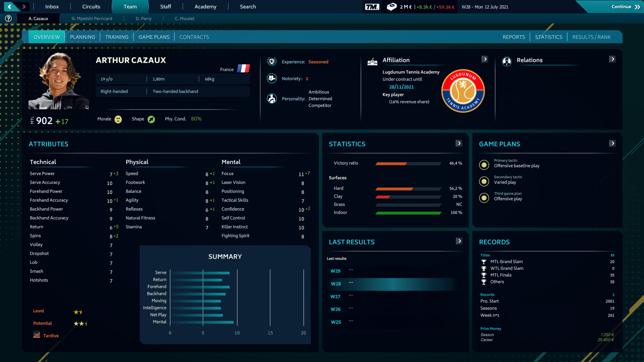Viewport: 644px width, 362px height.
Task: Switch to player G. Mpetshi Perricard
Action: (x=92, y=18)
